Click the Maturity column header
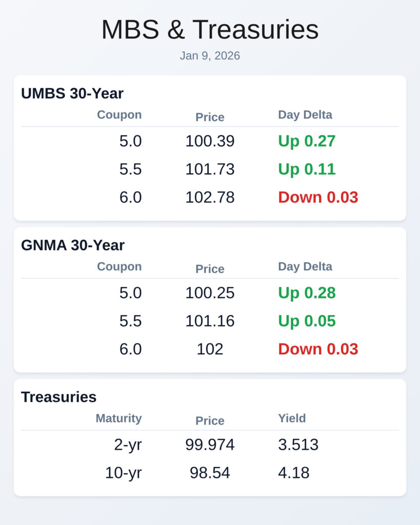 point(118,418)
